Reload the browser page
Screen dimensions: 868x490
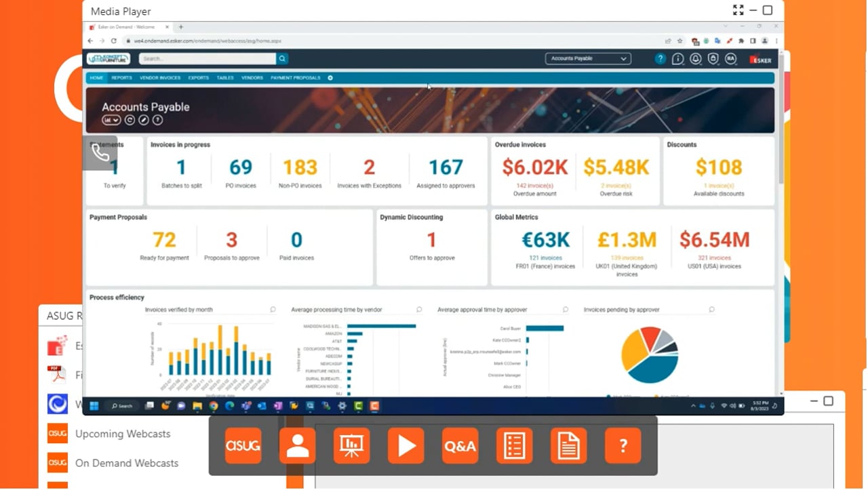pos(114,41)
